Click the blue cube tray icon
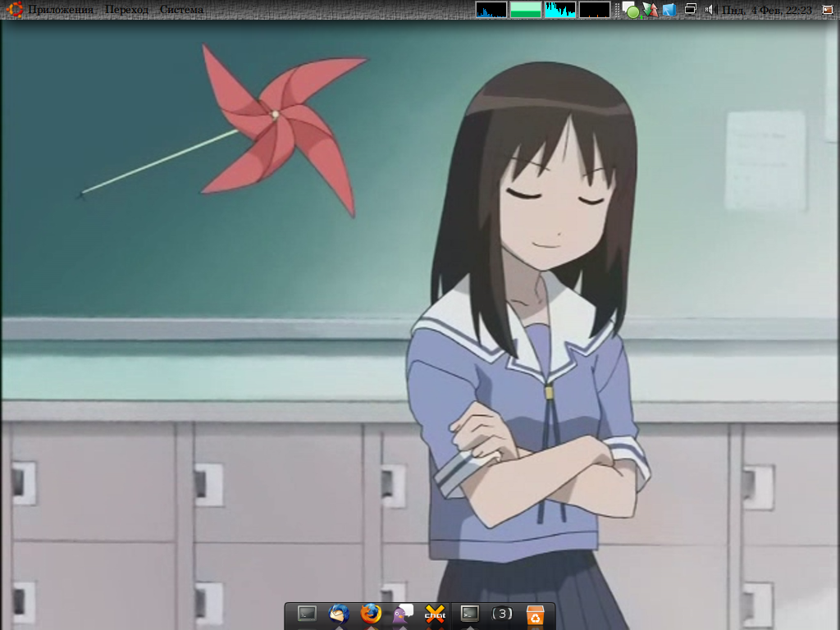The width and height of the screenshot is (840, 630). coord(669,10)
